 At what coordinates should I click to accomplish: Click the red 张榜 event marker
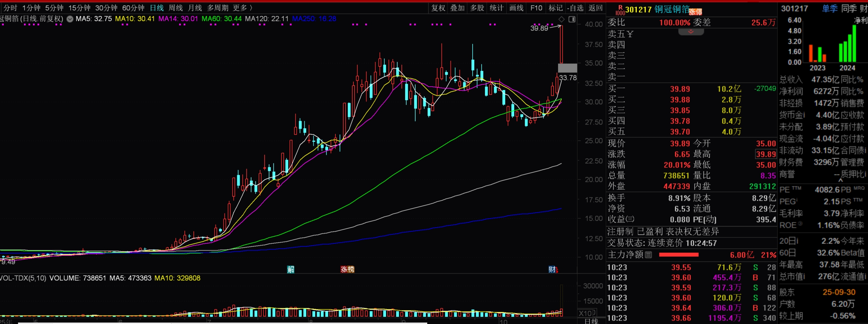[347, 269]
